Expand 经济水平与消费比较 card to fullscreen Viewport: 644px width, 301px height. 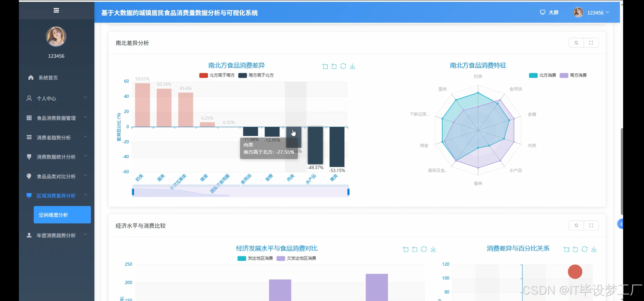[591, 225]
